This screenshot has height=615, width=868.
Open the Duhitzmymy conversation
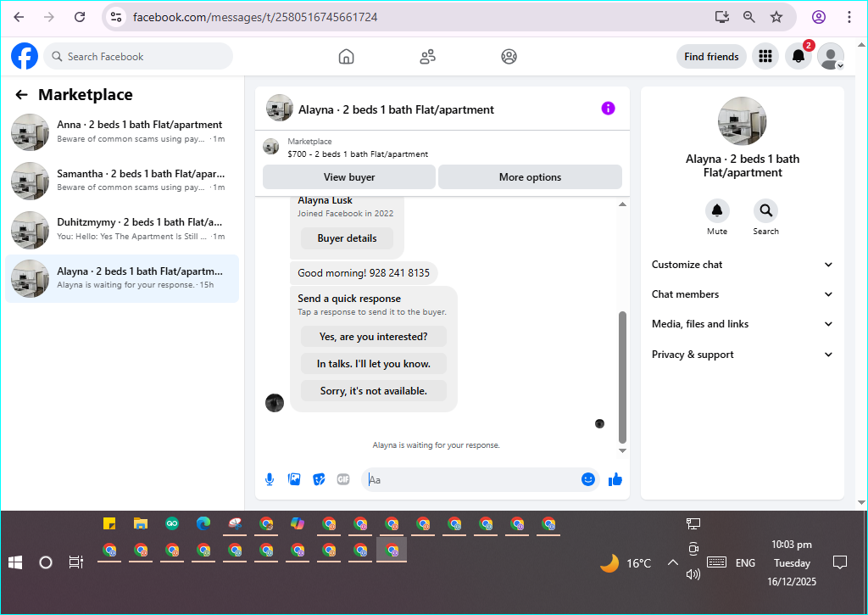point(122,229)
